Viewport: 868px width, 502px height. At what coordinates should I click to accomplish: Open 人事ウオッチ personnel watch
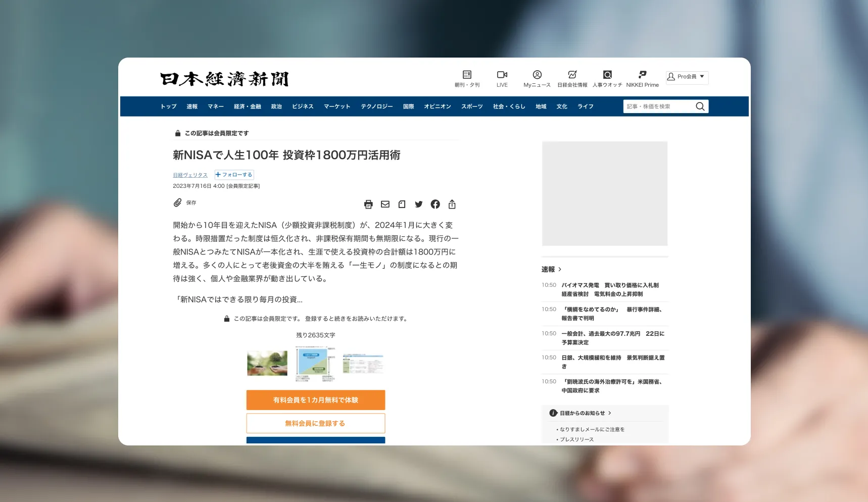[607, 78]
